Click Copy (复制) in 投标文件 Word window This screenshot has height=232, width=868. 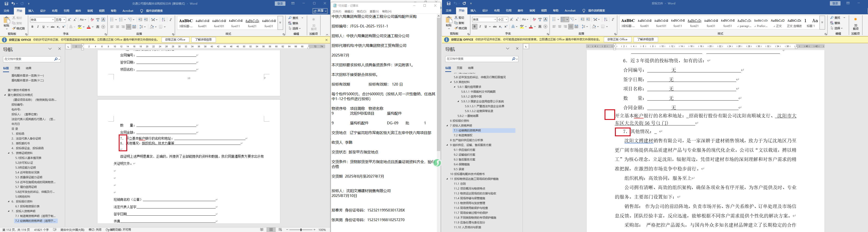[459, 23]
